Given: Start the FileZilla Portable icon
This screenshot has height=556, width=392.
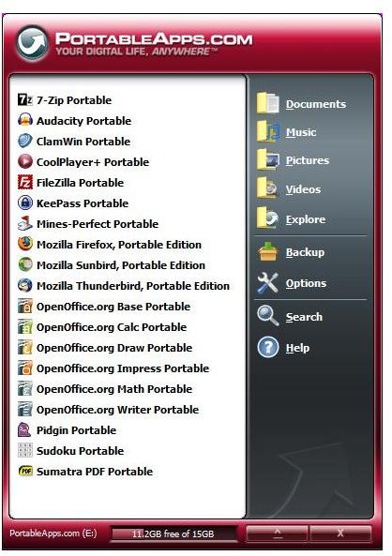Looking at the screenshot, I should (x=25, y=183).
